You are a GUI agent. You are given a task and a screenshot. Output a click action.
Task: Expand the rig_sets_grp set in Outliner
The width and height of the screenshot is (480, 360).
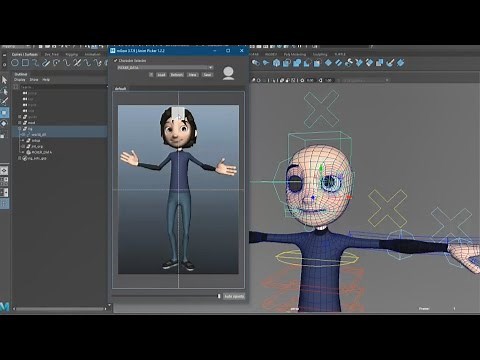pos(20,158)
